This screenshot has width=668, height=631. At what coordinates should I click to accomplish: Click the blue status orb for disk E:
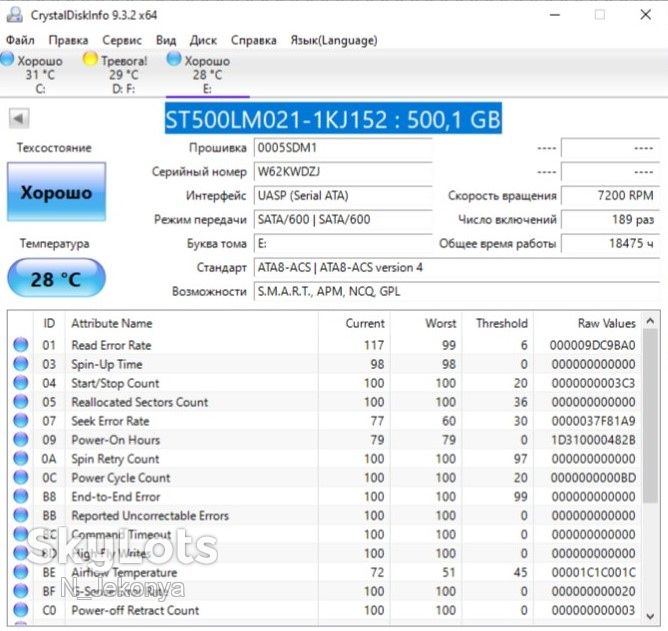[174, 59]
